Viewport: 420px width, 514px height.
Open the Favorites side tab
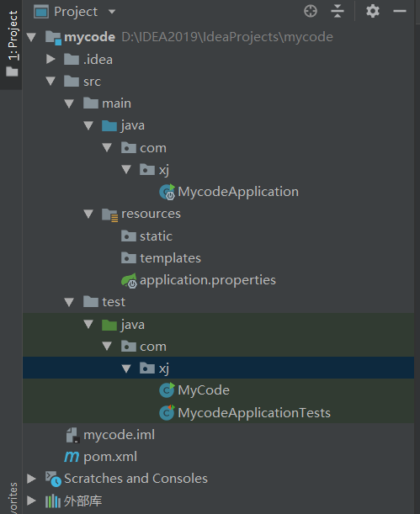click(13, 498)
